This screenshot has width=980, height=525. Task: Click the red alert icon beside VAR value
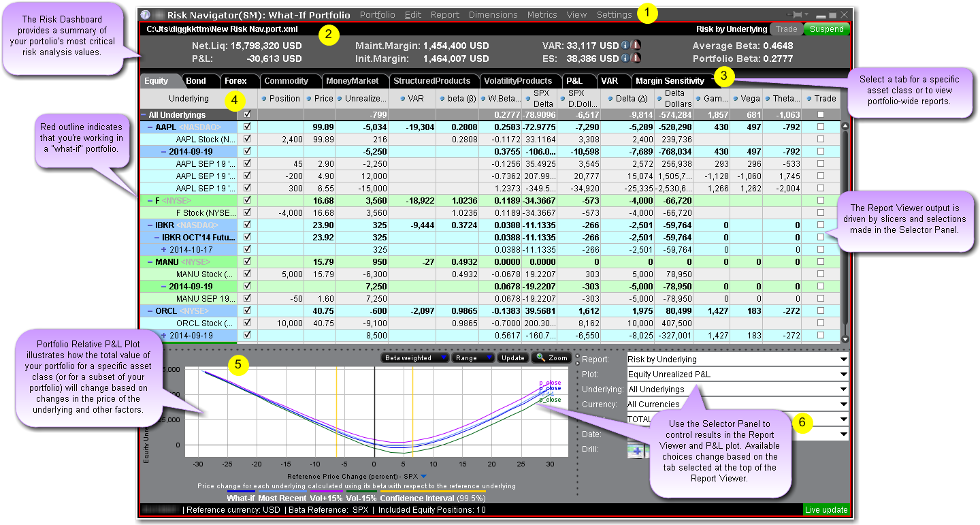(x=636, y=46)
